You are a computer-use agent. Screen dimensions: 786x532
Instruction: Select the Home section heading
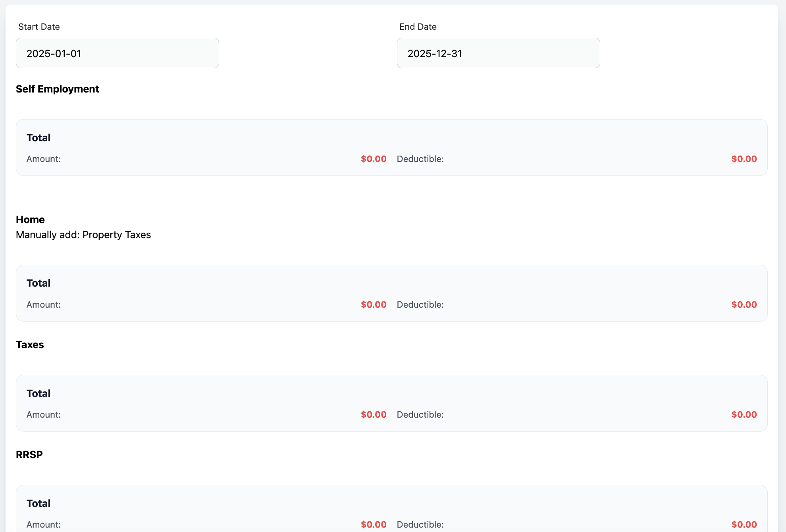30,220
